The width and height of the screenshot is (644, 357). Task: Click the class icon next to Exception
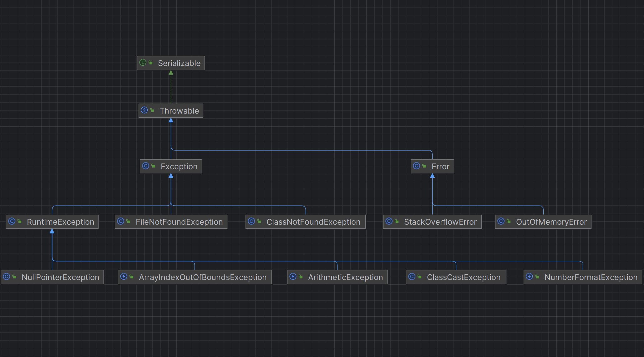click(x=146, y=166)
